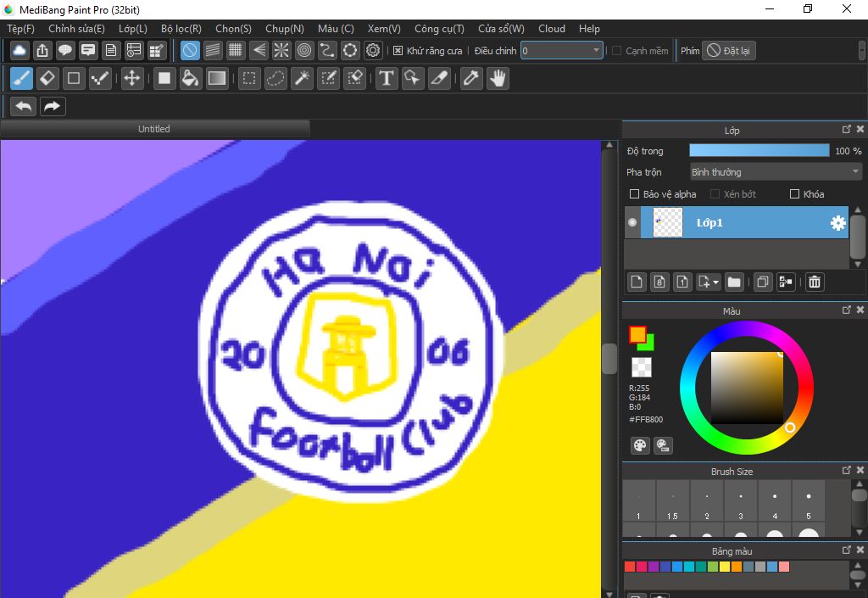868x598 pixels.
Task: Hide Lớp1 layer visibility dot
Action: pos(632,222)
